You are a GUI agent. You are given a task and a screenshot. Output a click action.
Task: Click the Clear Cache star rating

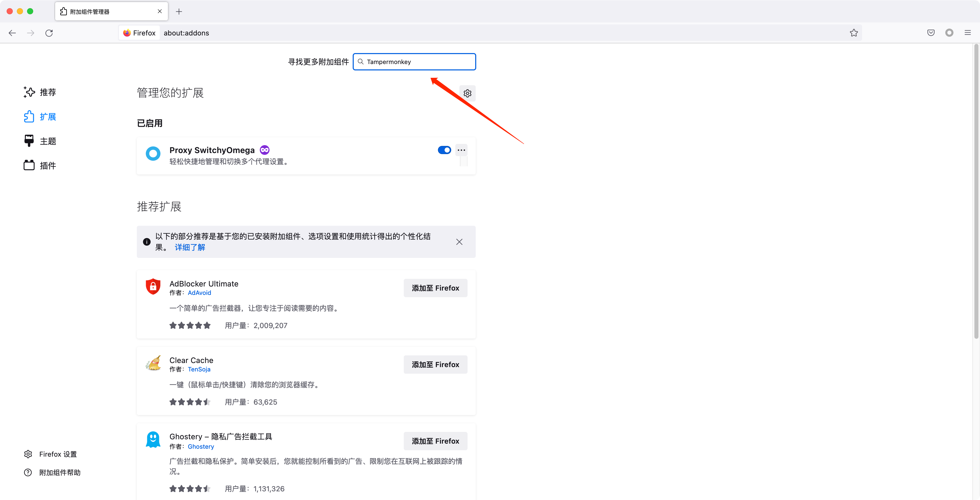(190, 402)
